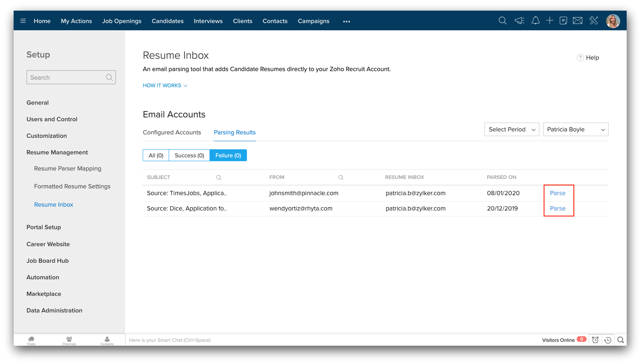Image resolution: width=642 pixels, height=364 pixels.
Task: Open Candidates module
Action: pyautogui.click(x=168, y=21)
